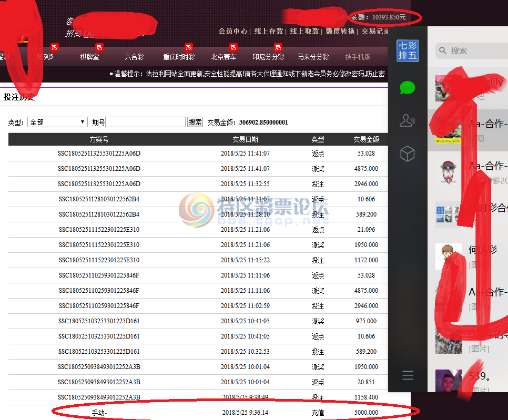Viewport: 508px width, 420px height.
Task: Click date 2018/5/25 9:36:14
Action: (245, 412)
